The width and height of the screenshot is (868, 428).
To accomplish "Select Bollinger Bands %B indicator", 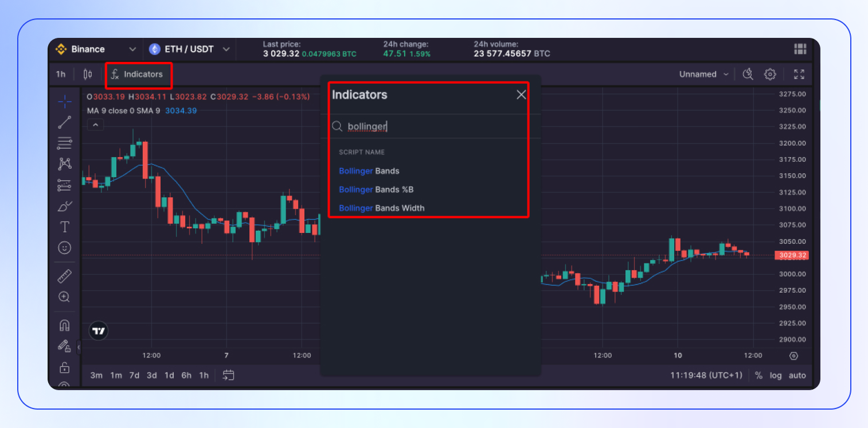I will point(376,189).
